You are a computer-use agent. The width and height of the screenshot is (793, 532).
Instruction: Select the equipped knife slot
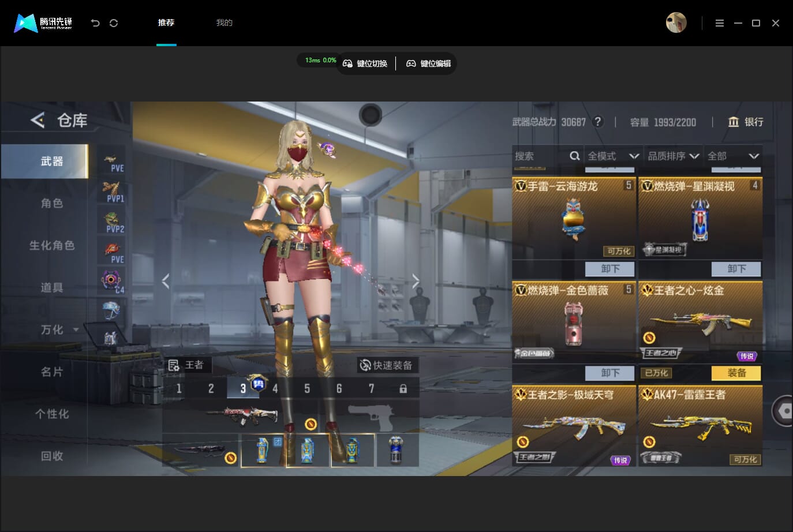click(201, 450)
